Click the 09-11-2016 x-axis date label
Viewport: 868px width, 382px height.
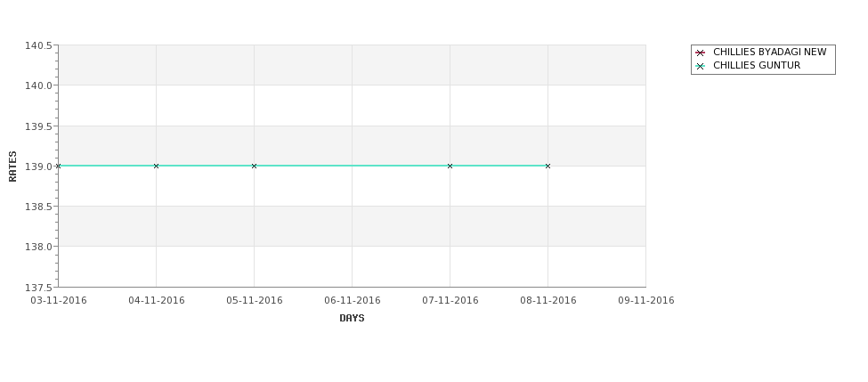(646, 300)
